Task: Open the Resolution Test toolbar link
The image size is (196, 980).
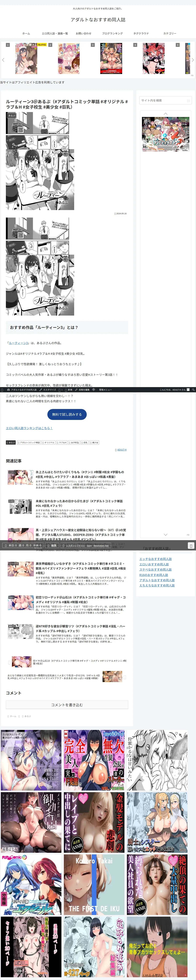Action: (x=101, y=546)
